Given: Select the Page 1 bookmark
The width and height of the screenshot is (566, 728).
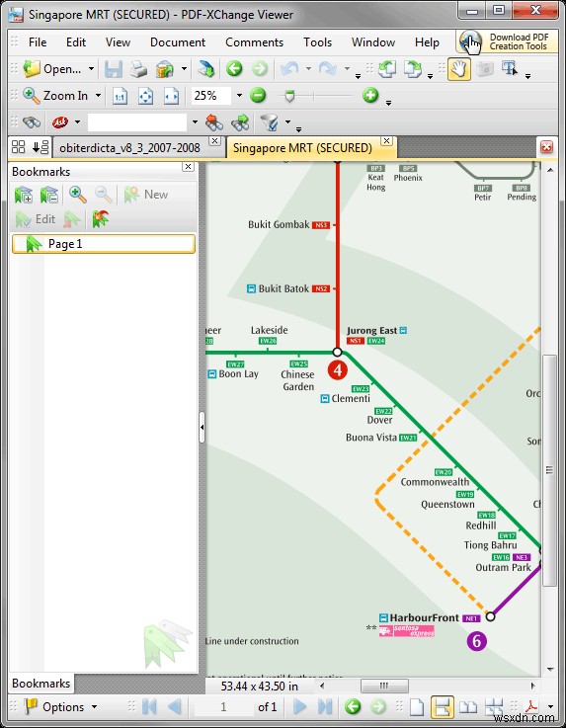Looking at the screenshot, I should (104, 244).
